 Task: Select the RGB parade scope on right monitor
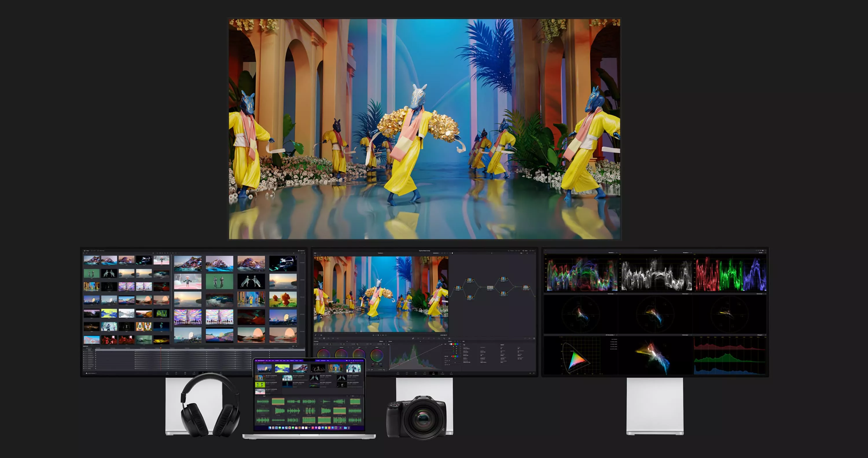click(x=731, y=274)
